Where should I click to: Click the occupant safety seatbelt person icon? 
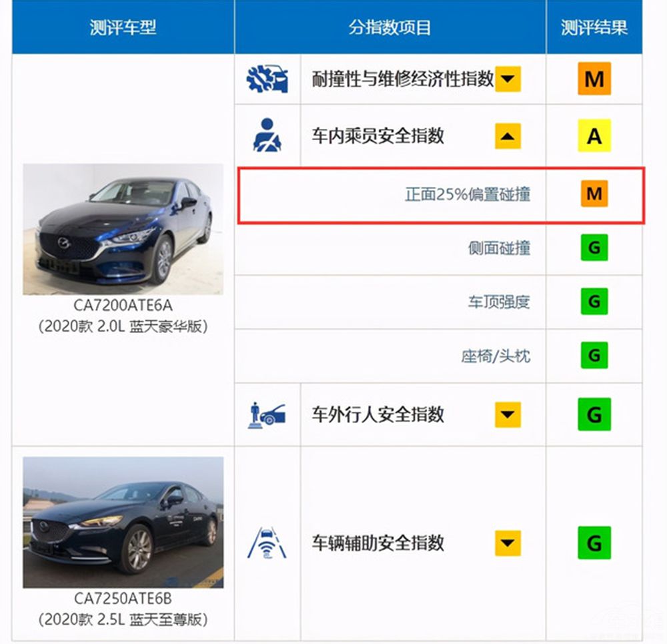click(267, 135)
